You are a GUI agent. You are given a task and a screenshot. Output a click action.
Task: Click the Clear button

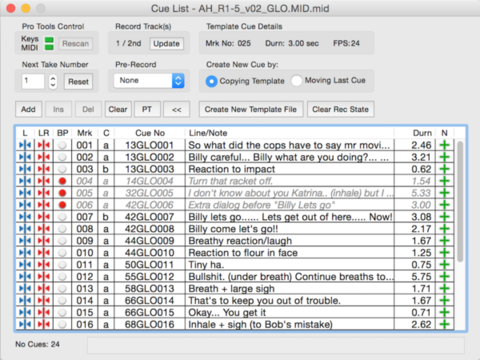click(118, 109)
